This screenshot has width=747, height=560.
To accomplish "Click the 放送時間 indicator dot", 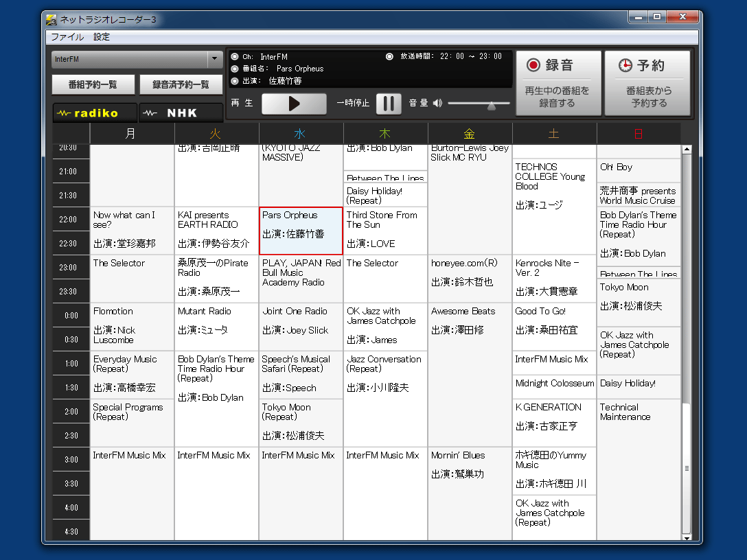I will 389,57.
